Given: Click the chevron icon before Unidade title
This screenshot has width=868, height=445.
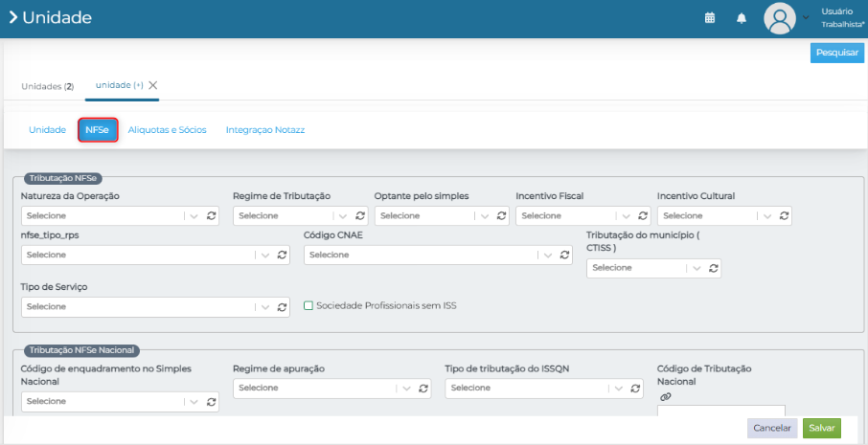Looking at the screenshot, I should click(x=13, y=17).
